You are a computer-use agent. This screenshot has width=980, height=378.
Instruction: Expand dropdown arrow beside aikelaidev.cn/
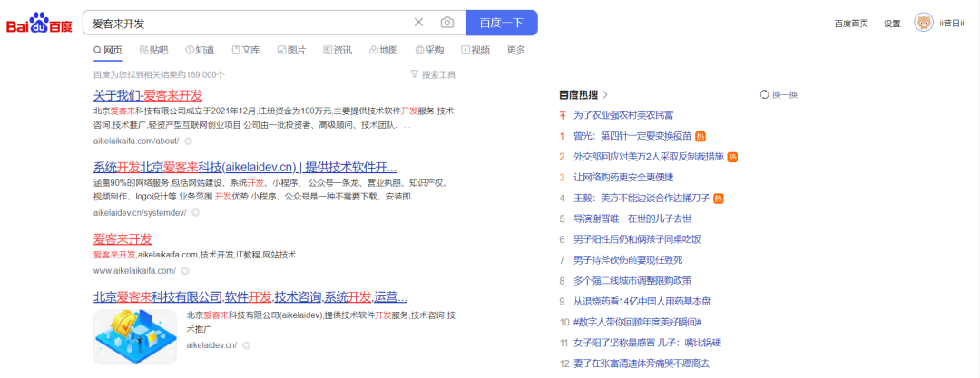[x=246, y=345]
